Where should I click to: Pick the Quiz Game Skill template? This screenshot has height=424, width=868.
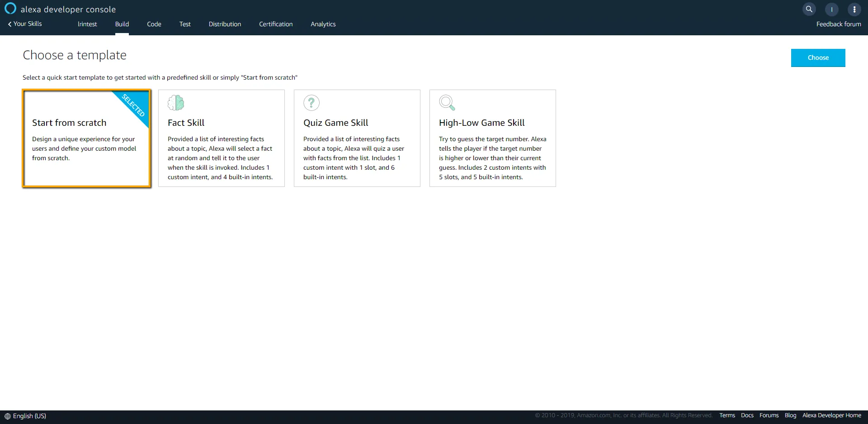tap(357, 138)
